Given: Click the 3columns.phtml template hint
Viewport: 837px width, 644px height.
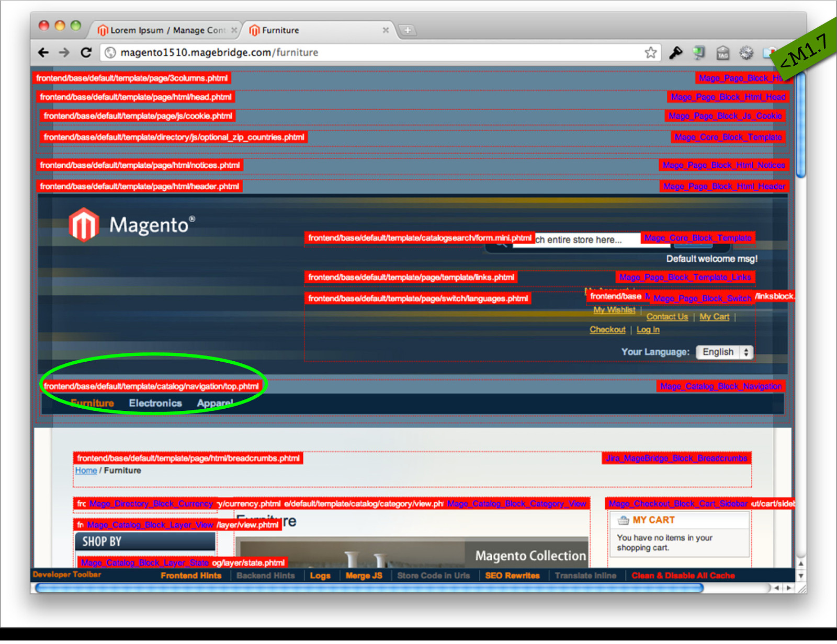Looking at the screenshot, I should pyautogui.click(x=132, y=78).
